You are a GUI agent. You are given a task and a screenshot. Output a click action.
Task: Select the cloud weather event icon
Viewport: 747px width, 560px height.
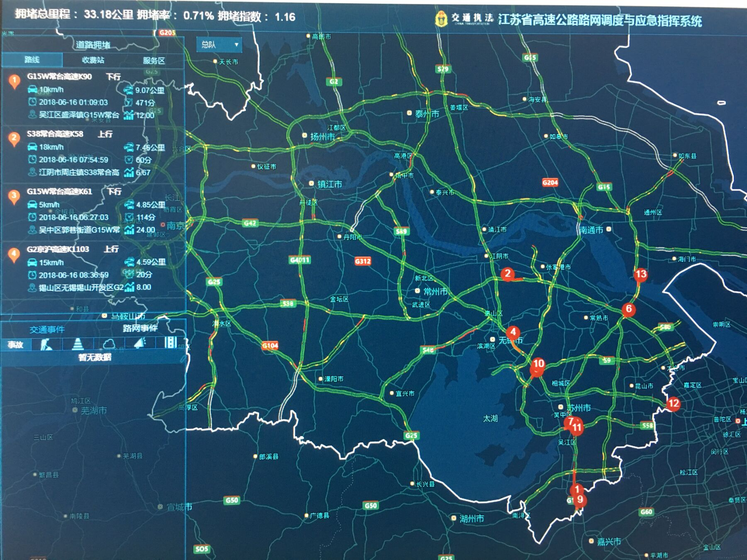(x=109, y=344)
